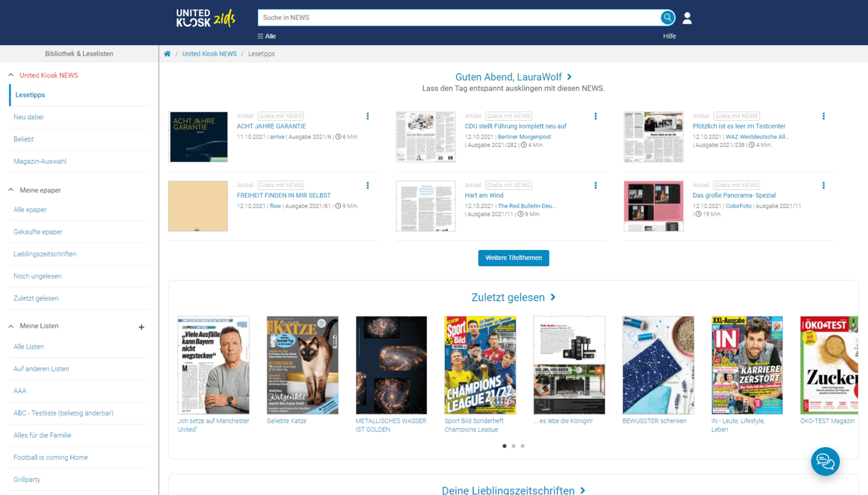Open options menu for FREIHEIT FINDEN article
Screen dimensions: 868x495
point(368,185)
